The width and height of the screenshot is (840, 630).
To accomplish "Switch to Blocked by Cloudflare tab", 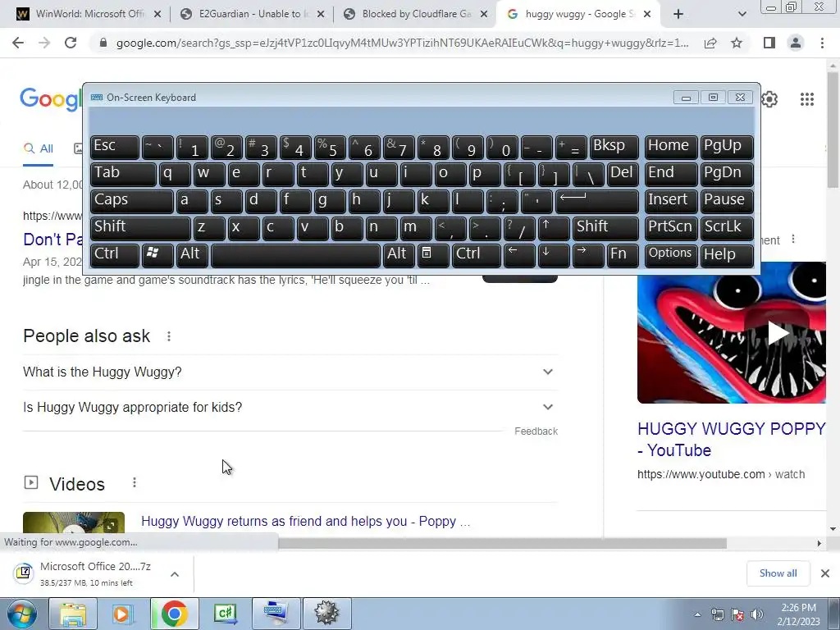I will tap(415, 14).
